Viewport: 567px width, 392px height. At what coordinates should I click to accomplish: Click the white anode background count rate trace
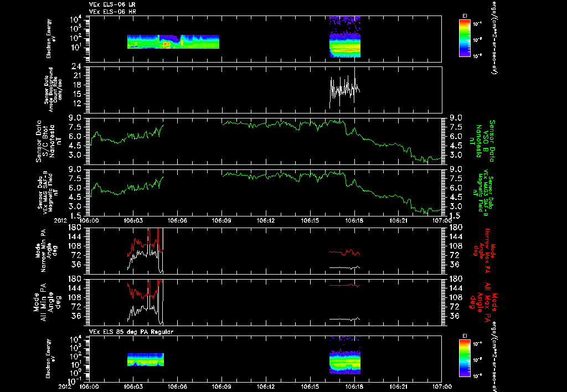(x=344, y=89)
